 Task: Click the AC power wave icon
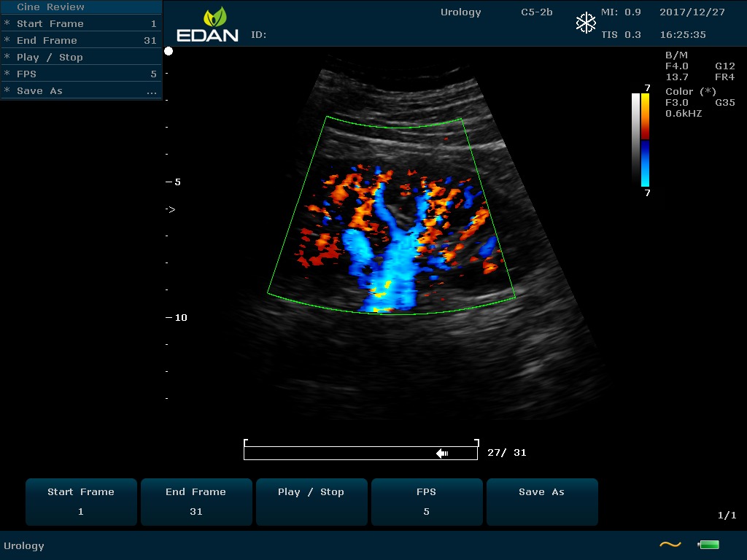click(670, 545)
